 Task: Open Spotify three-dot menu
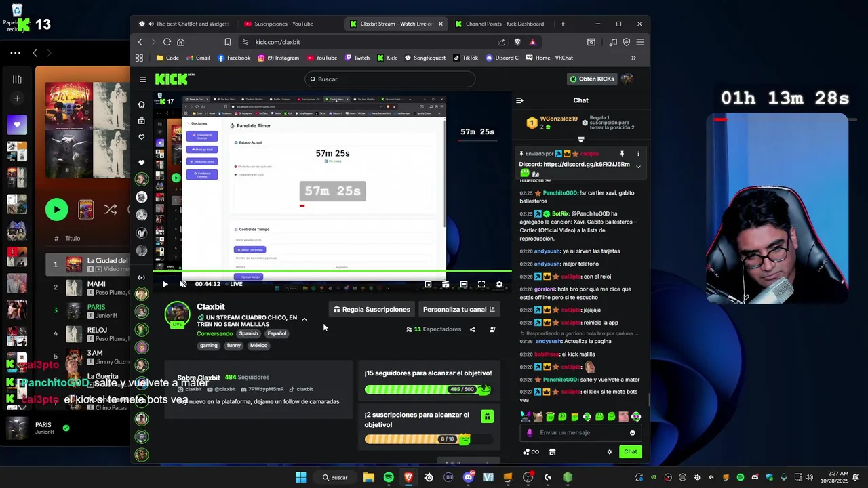click(15, 53)
